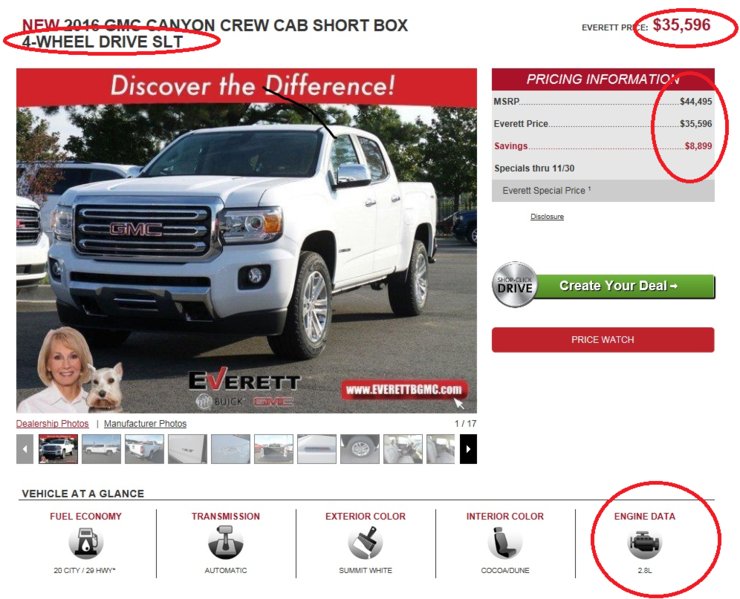Click the car seat Interior Color icon
740x599 pixels.
click(505, 543)
